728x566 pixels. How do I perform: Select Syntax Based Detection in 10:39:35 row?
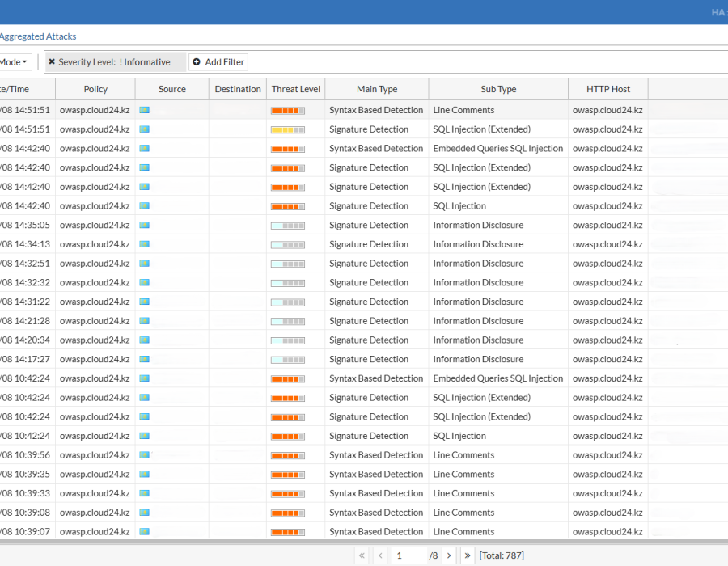(376, 474)
